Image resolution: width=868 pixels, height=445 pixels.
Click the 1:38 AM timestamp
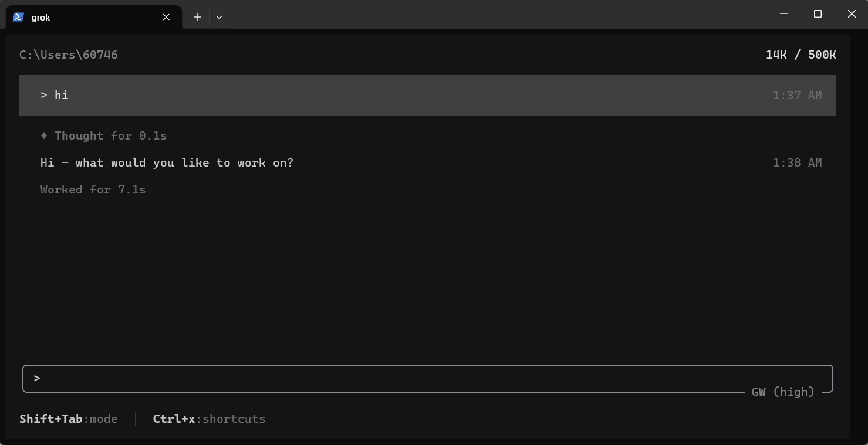tap(797, 162)
